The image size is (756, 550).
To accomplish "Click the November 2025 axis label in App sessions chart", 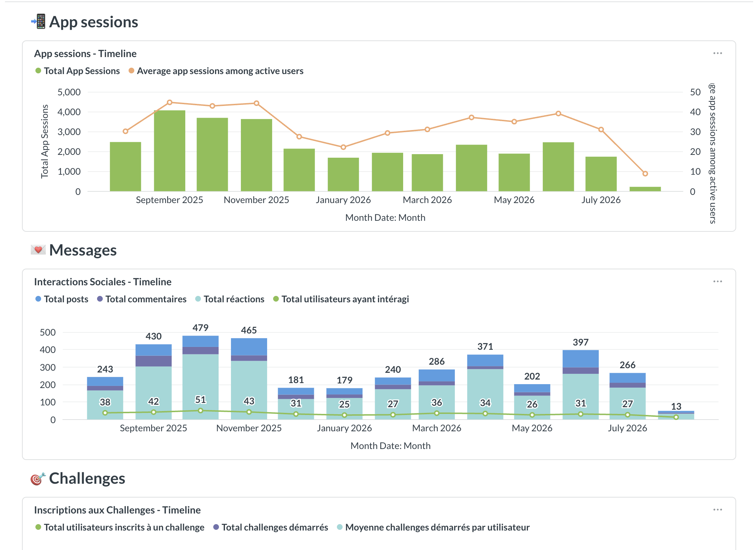I will tap(256, 200).
